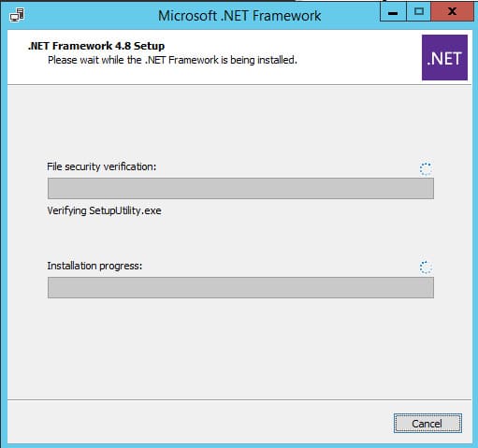478x448 pixels.
Task: Click the Verifying SetupUtility.exe status text
Action: (104, 210)
